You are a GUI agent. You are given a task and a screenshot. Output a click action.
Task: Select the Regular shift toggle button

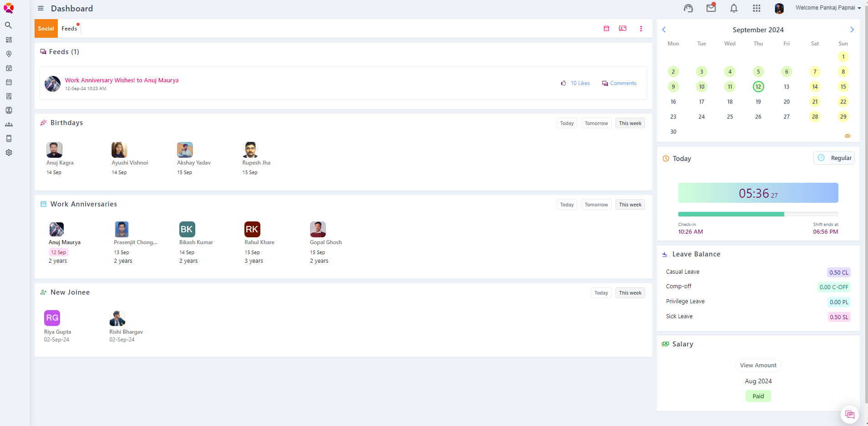tap(834, 158)
